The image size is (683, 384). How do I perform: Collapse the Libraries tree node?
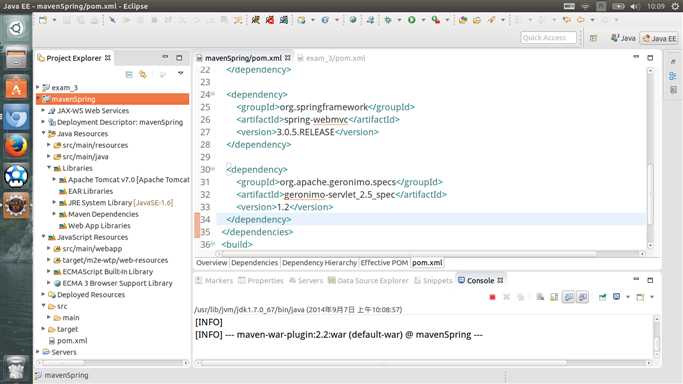(49, 168)
